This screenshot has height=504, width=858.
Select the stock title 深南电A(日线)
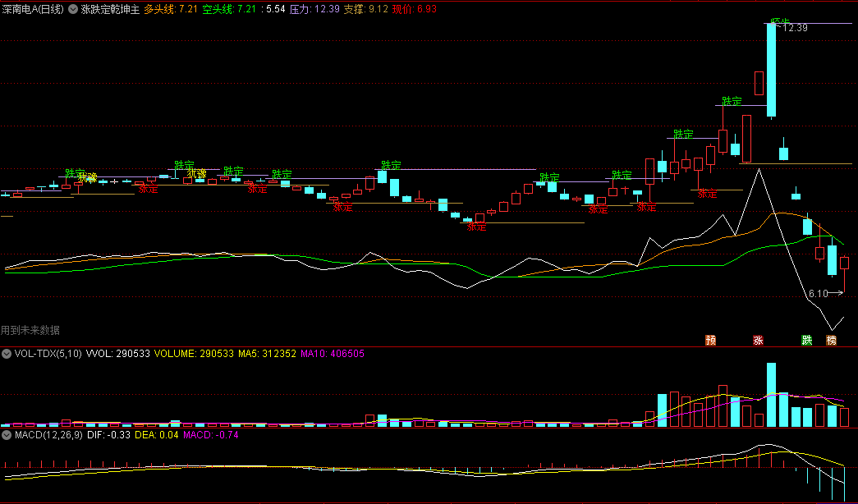(32, 9)
